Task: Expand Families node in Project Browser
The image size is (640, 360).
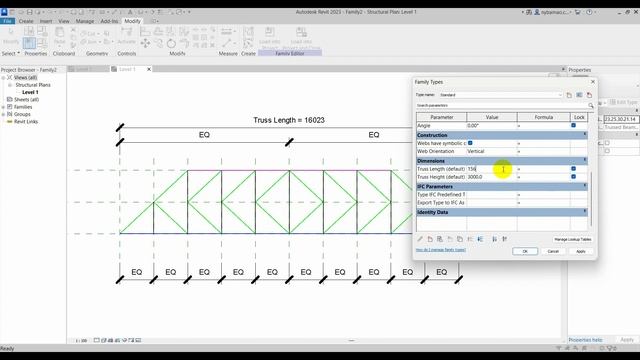Action: pyautogui.click(x=3, y=107)
